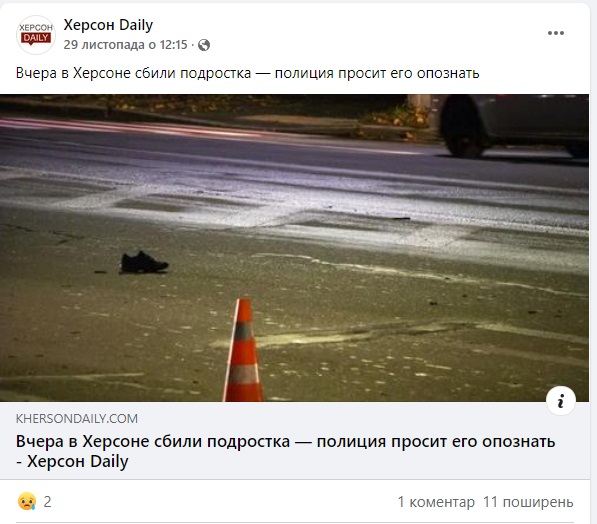This screenshot has height=524, width=597.
Task: Click the '- Херсон Daily' headline suffix
Action: point(72,462)
